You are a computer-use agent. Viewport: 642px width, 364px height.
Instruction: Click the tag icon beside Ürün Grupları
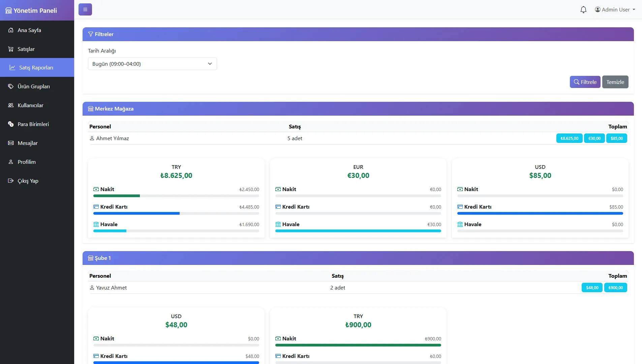[x=11, y=86]
